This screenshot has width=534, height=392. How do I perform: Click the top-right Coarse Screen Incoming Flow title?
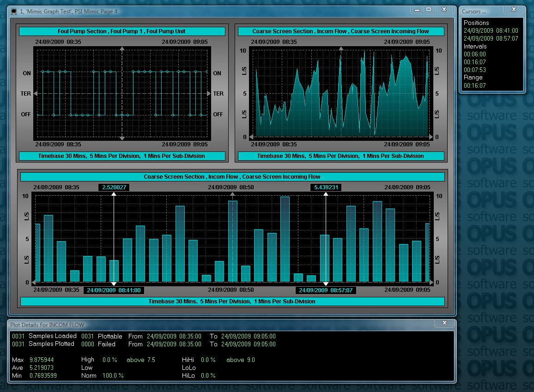point(340,31)
